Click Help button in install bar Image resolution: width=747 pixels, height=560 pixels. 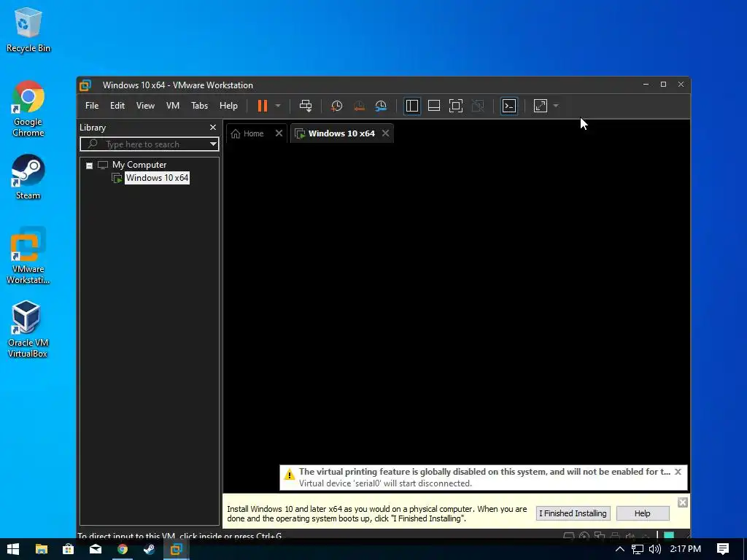pos(643,513)
